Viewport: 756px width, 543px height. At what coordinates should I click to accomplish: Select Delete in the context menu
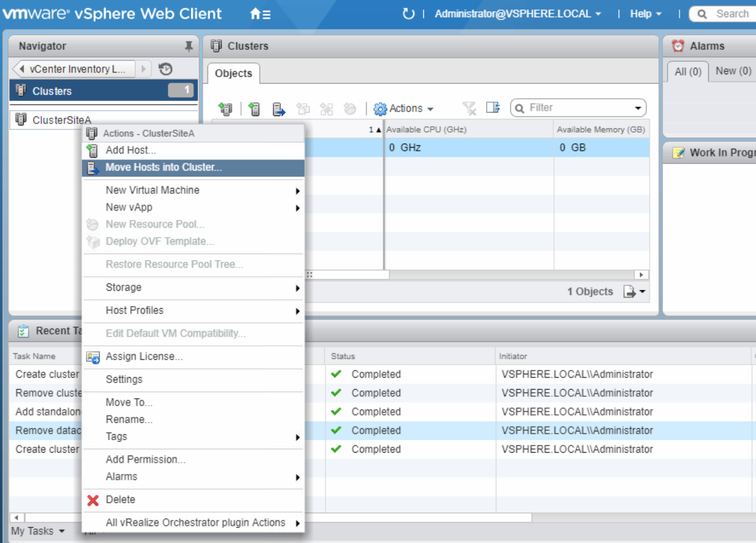click(x=120, y=500)
